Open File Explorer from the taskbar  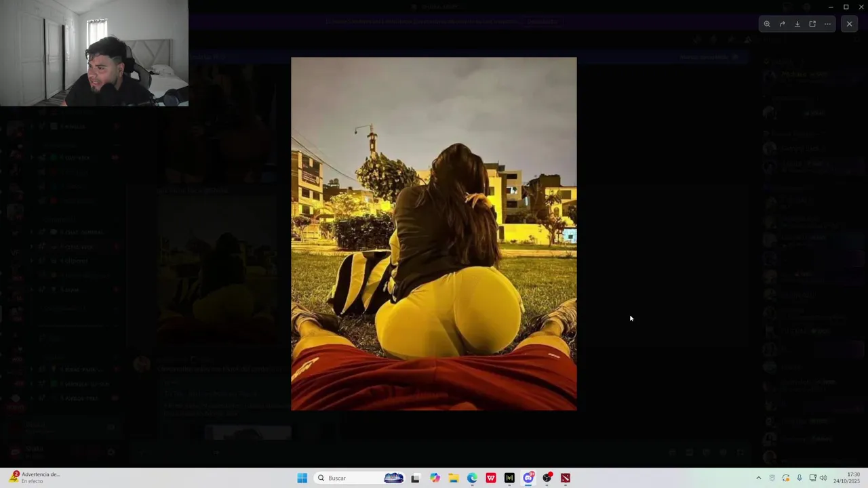(454, 478)
